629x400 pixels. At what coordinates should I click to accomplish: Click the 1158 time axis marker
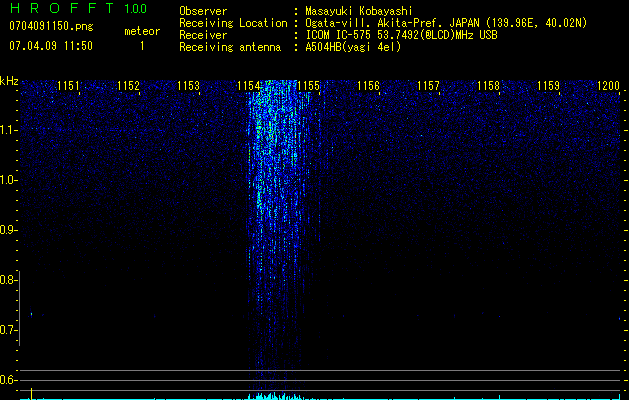488,86
